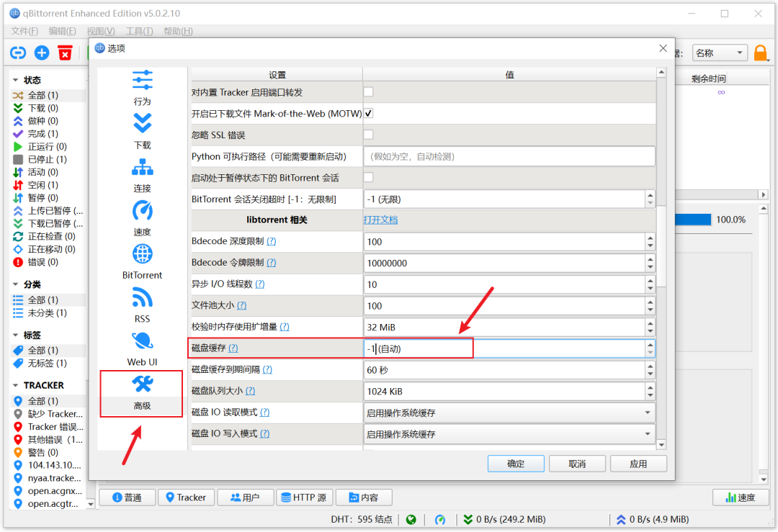Select the 正运行 (0) status filter
Screen dimensions: 778x532
click(48, 147)
